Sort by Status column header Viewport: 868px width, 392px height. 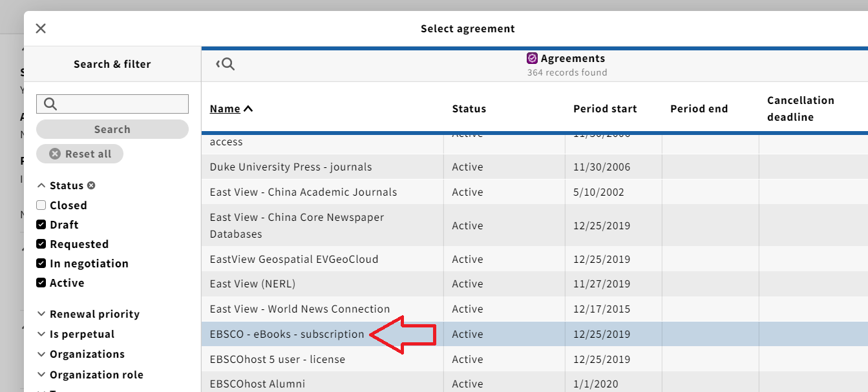pos(469,108)
